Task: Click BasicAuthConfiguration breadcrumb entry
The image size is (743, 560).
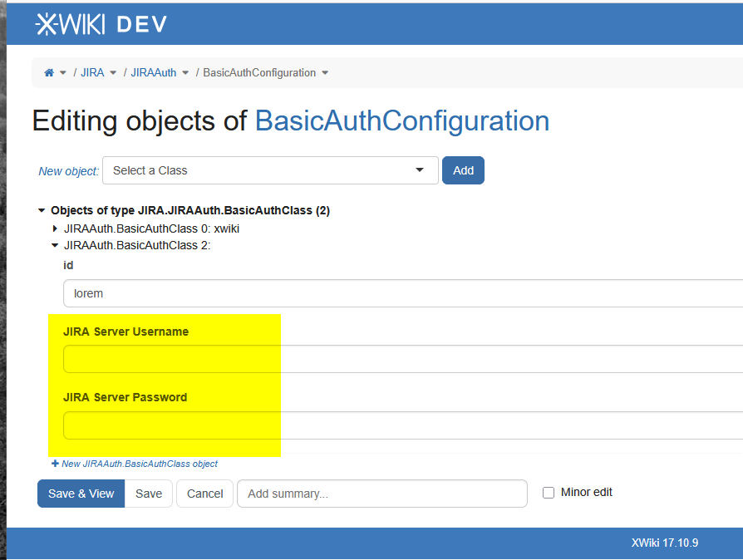Action: [259, 72]
